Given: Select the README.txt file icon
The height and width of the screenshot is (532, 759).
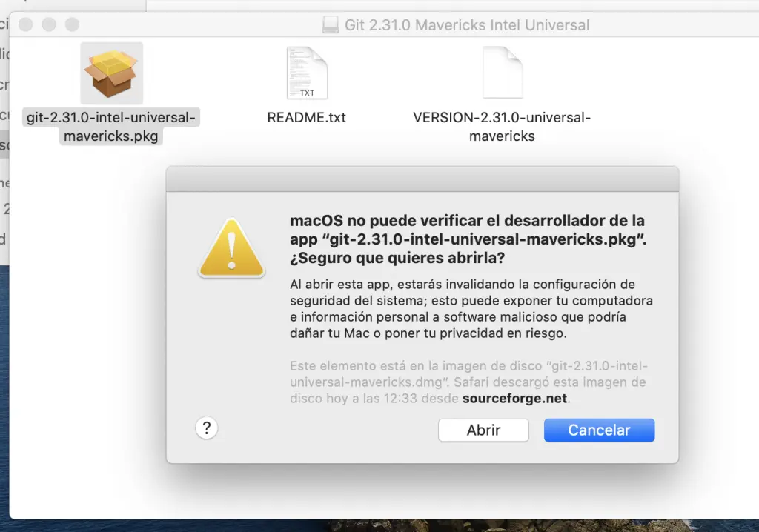Looking at the screenshot, I should point(307,73).
